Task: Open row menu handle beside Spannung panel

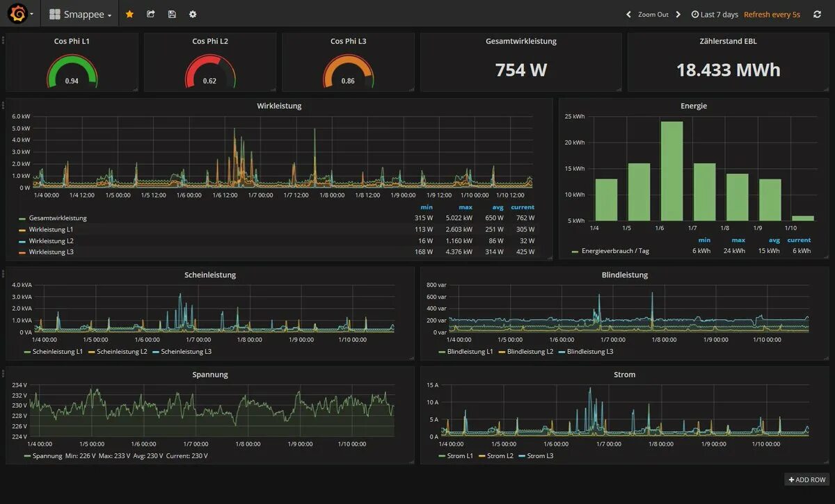Action: coord(3,373)
